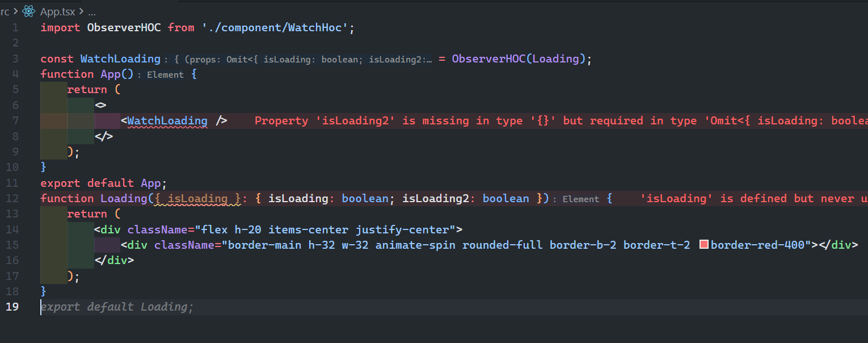The width and height of the screenshot is (868, 343).
Task: Open the App.tsx breadcrumb item
Action: coord(57,11)
